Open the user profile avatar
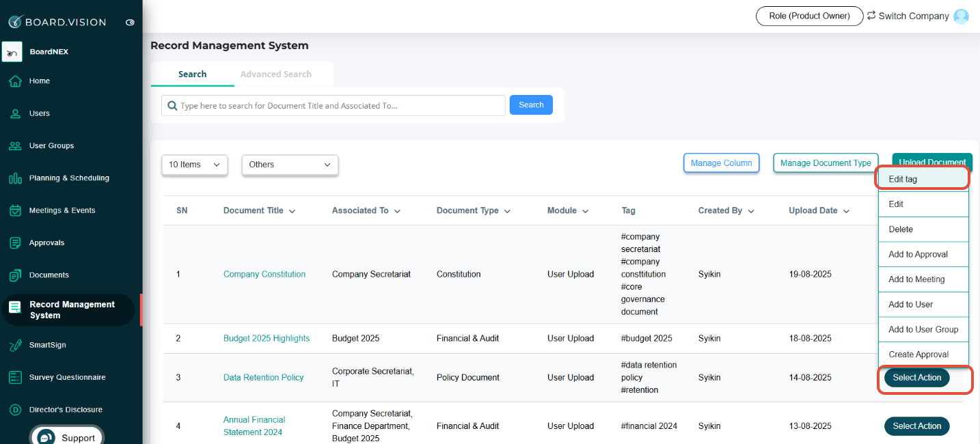 click(x=961, y=16)
